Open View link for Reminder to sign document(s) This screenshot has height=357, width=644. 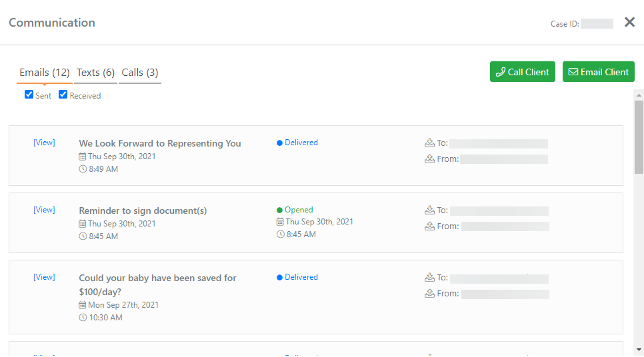coord(44,210)
